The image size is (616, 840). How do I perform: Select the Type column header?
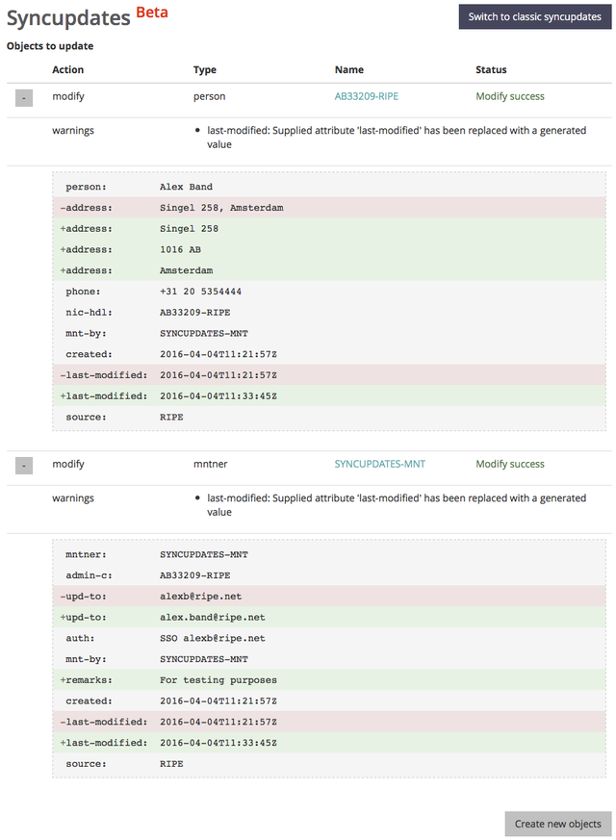coord(205,69)
